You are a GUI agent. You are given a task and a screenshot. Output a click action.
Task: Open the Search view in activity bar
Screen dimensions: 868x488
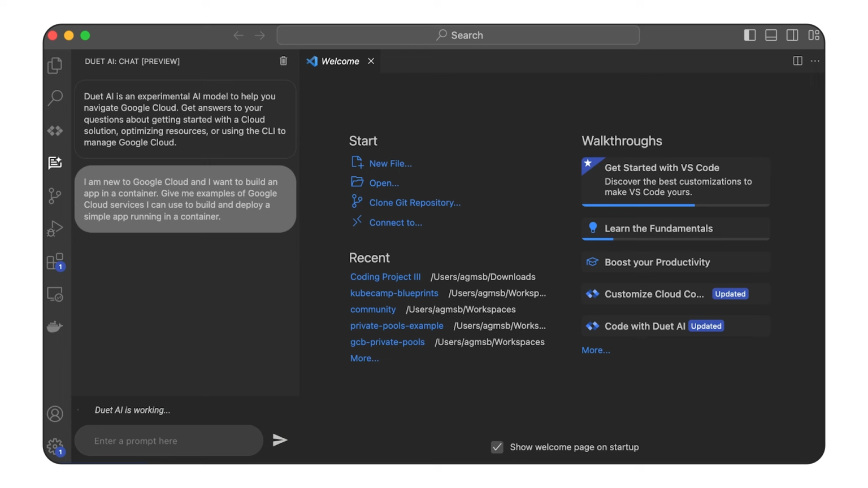[55, 98]
